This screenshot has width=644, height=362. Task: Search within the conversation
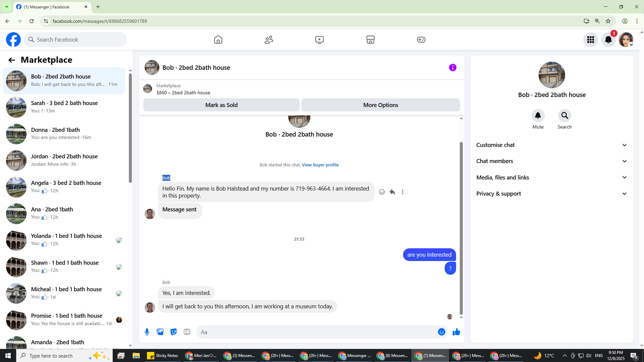(x=564, y=116)
